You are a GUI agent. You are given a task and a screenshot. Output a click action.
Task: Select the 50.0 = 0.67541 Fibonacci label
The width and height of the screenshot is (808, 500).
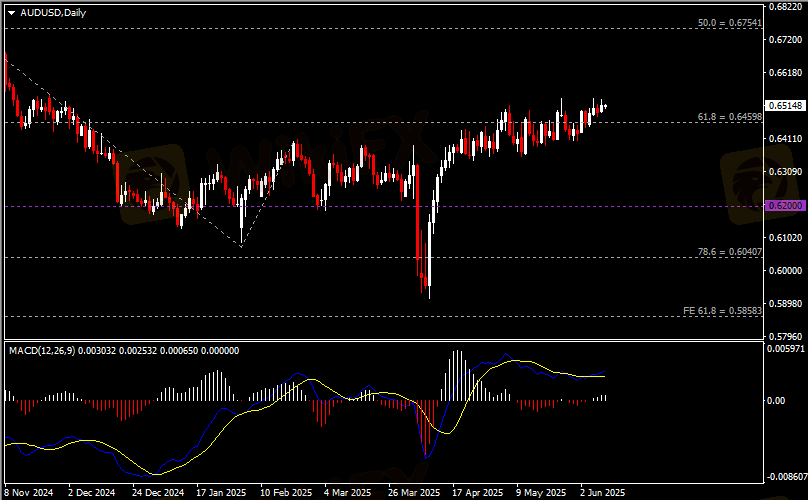(730, 23)
